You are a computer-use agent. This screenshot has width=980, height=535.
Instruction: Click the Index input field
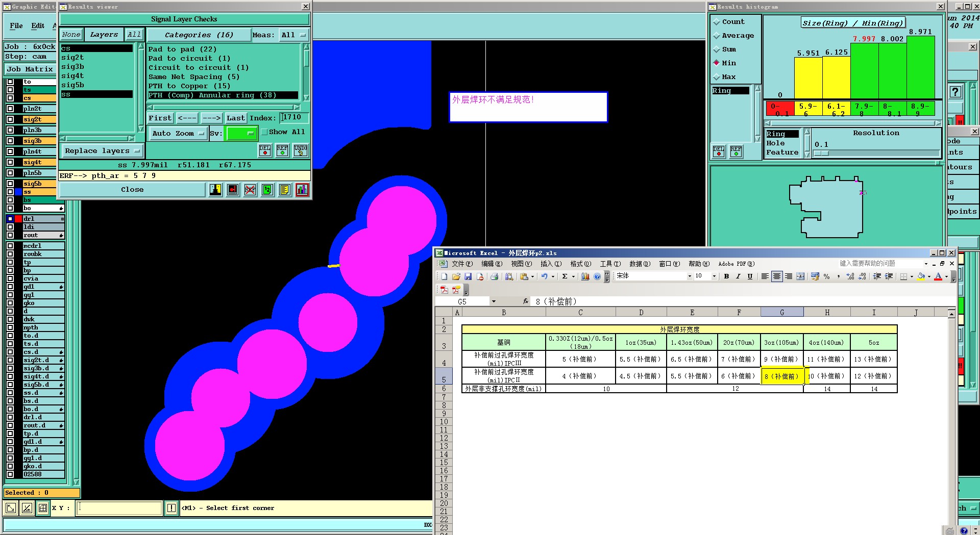pyautogui.click(x=294, y=118)
